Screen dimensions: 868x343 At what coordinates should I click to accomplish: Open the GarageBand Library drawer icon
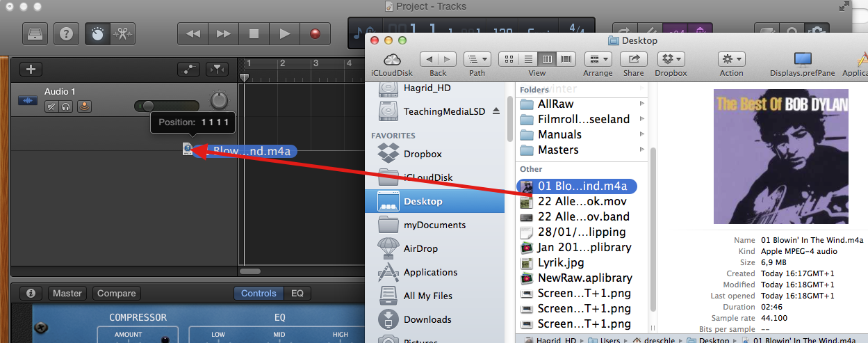pyautogui.click(x=35, y=33)
